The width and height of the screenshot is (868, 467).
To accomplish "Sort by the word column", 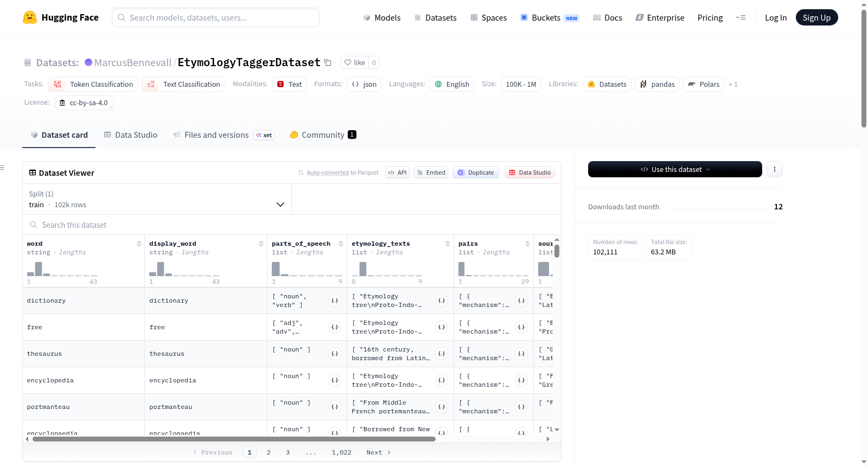I will point(139,244).
